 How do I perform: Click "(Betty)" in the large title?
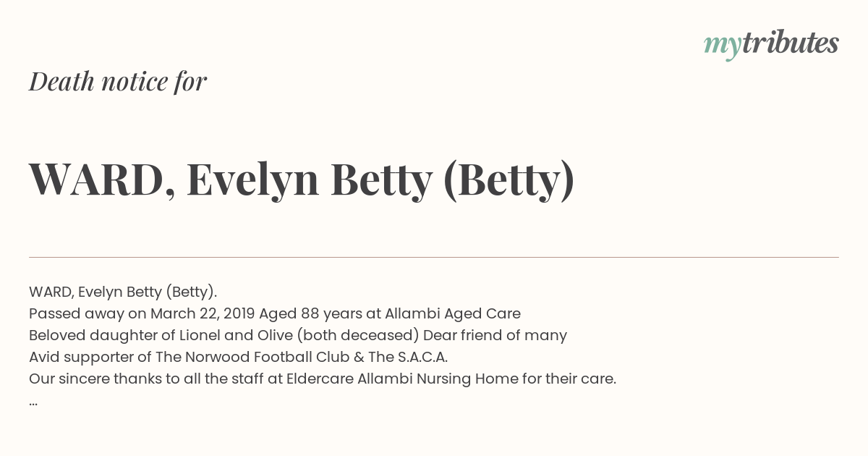(x=509, y=180)
